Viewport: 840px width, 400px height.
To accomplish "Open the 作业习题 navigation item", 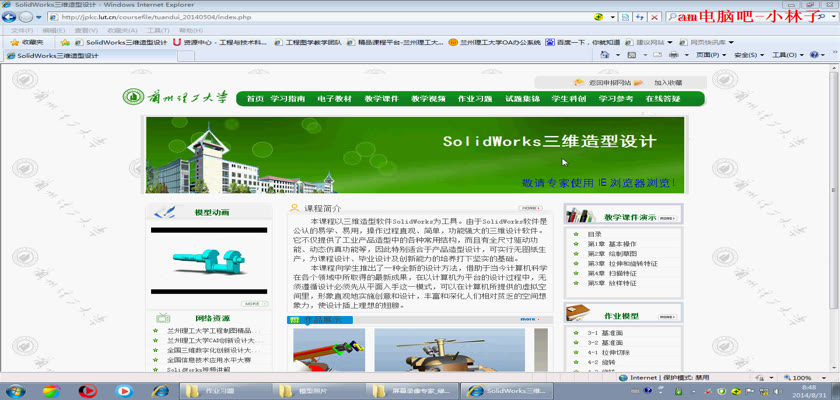I will 475,99.
